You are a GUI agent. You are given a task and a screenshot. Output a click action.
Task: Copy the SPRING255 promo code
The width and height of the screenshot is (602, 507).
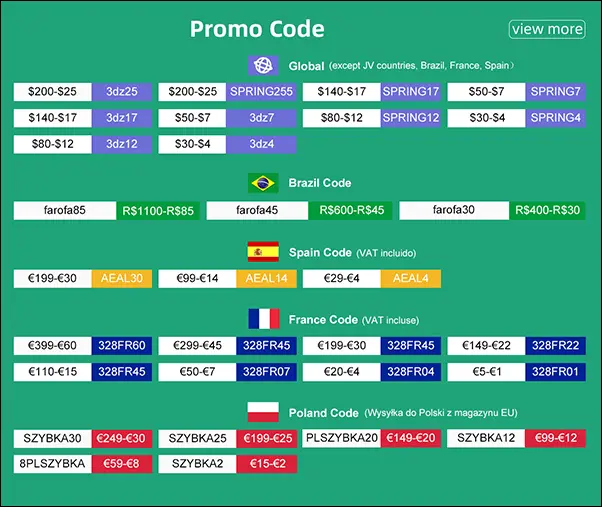click(x=262, y=91)
